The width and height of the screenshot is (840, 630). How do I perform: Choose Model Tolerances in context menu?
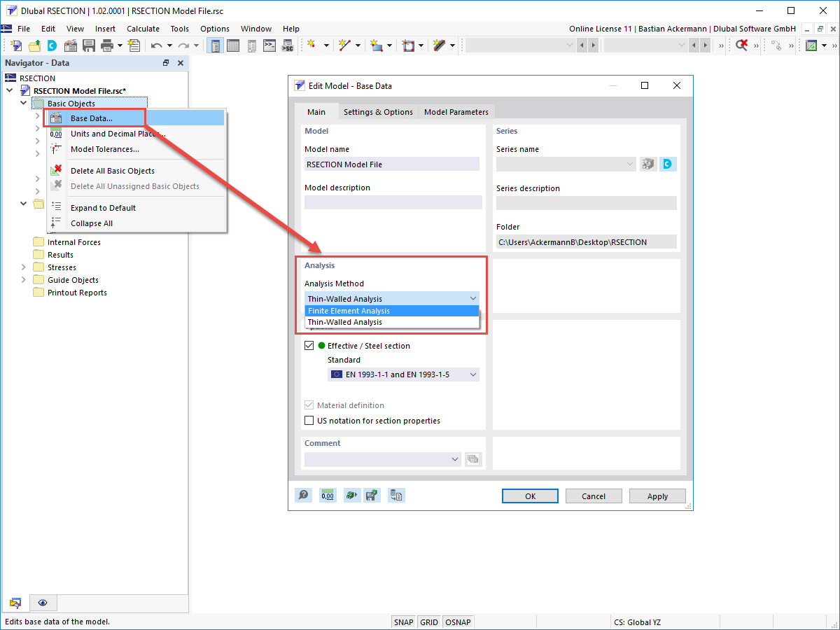136,149
